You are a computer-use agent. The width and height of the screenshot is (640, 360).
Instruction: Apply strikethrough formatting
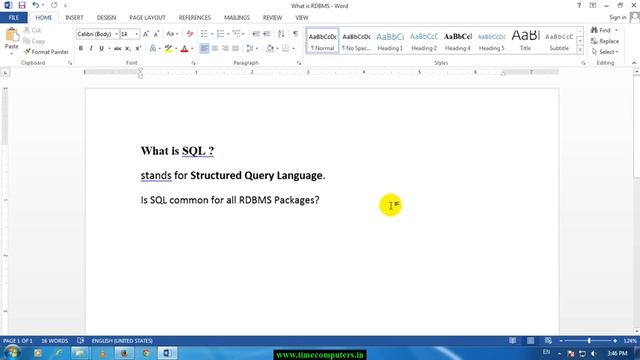coord(118,49)
